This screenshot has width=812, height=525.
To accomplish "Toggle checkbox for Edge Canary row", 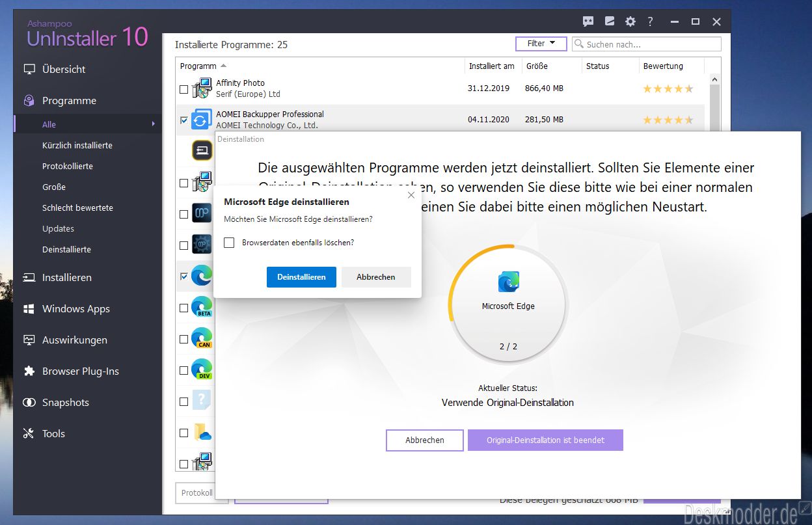I will pos(183,339).
